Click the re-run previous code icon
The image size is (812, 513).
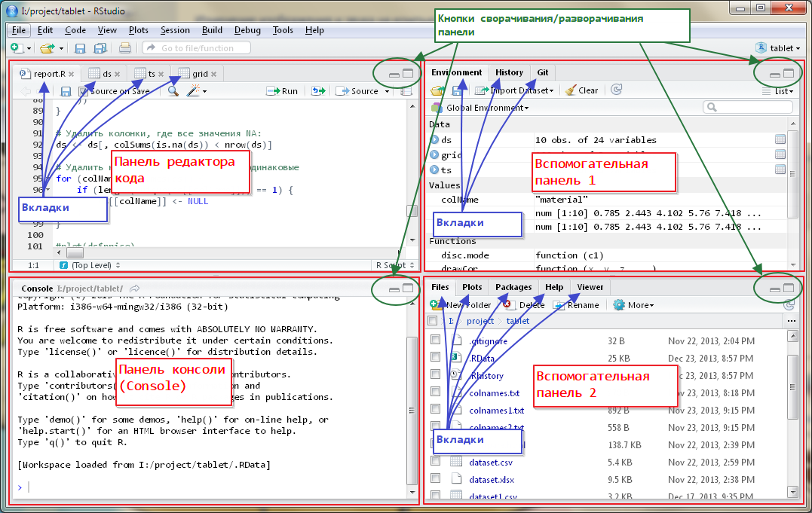pyautogui.click(x=318, y=90)
